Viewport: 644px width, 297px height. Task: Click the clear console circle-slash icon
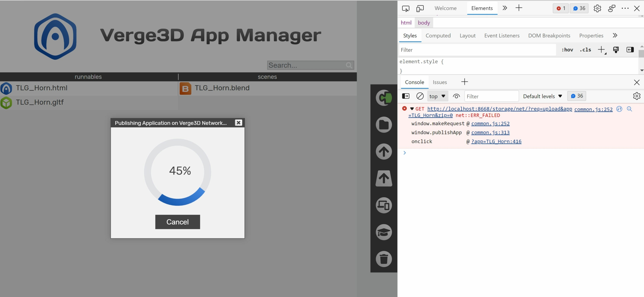coord(420,96)
